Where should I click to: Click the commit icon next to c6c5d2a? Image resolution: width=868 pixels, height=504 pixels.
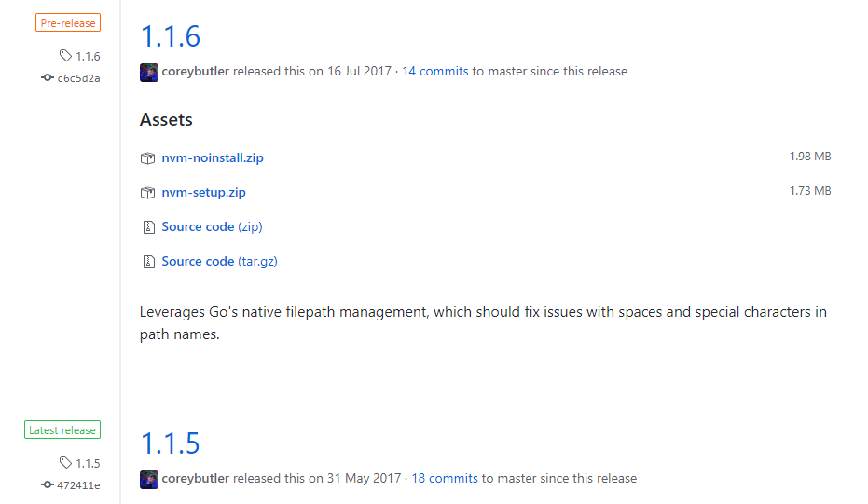[x=47, y=78]
